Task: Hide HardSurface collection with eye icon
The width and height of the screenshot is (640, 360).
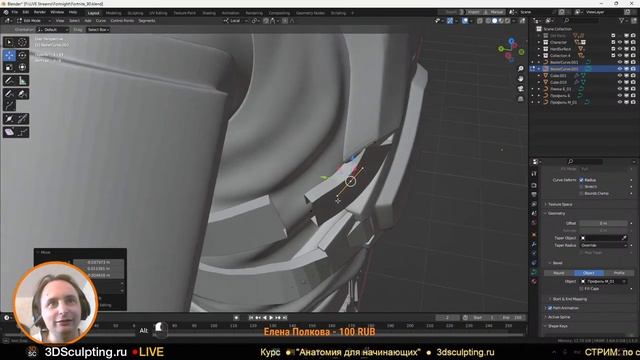Action: [x=620, y=49]
